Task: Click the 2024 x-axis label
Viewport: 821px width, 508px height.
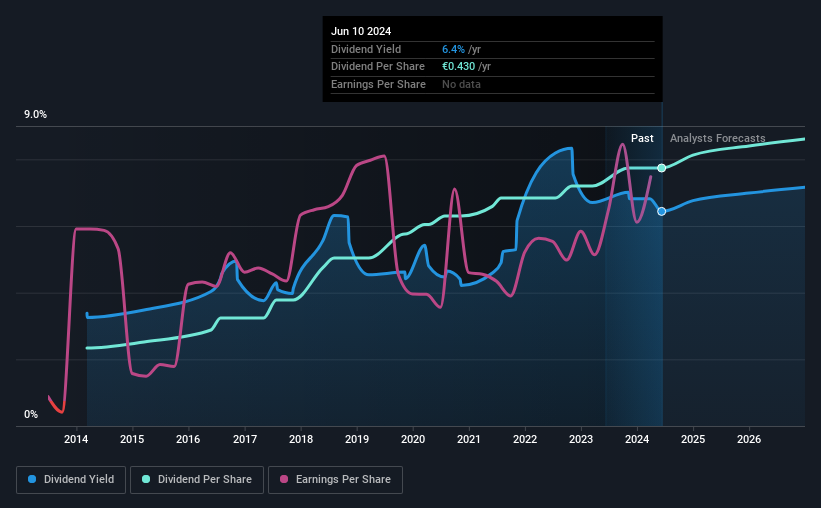Action: [637, 439]
